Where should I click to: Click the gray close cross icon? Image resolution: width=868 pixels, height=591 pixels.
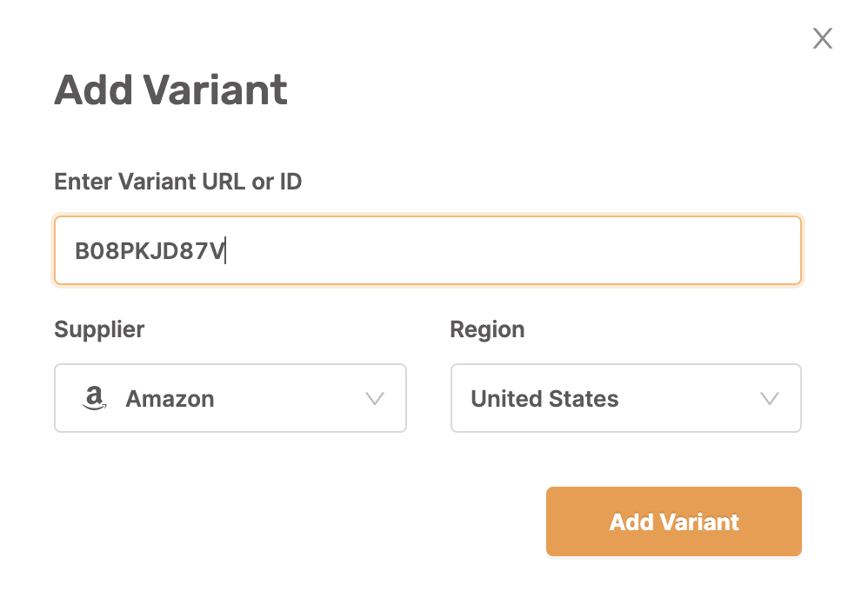click(822, 38)
